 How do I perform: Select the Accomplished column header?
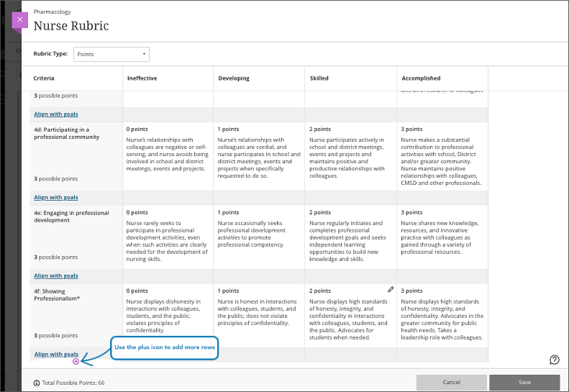pos(421,78)
